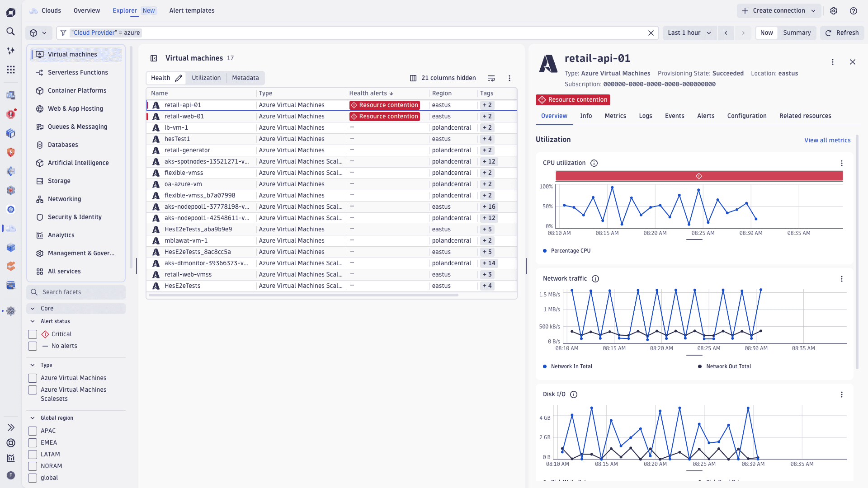
Task: Open the Networking category icon
Action: pos(40,199)
